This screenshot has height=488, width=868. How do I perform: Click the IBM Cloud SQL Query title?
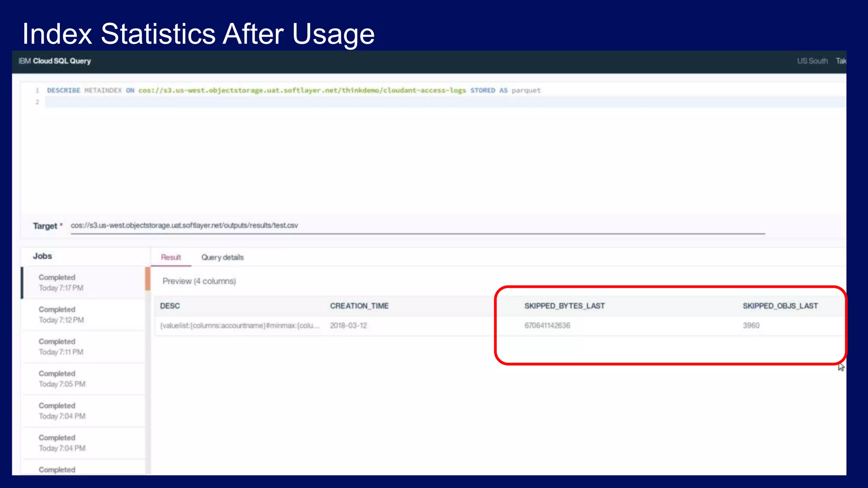[x=55, y=61]
